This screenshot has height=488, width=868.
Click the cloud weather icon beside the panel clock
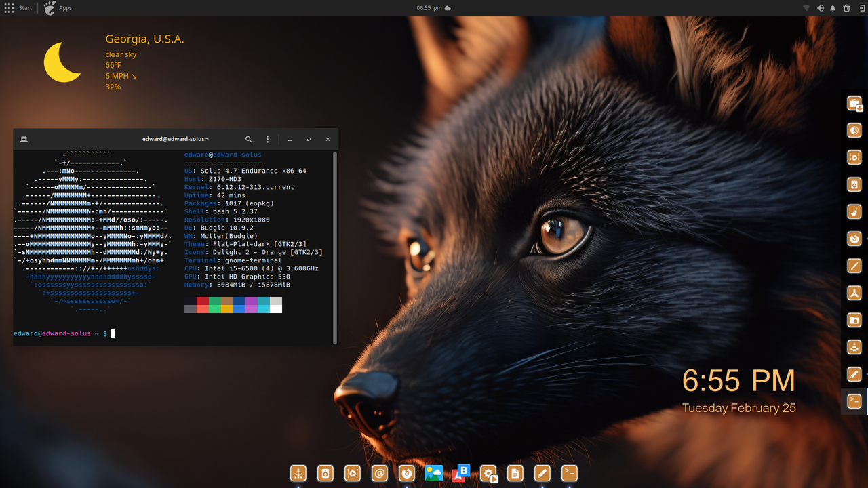click(448, 8)
